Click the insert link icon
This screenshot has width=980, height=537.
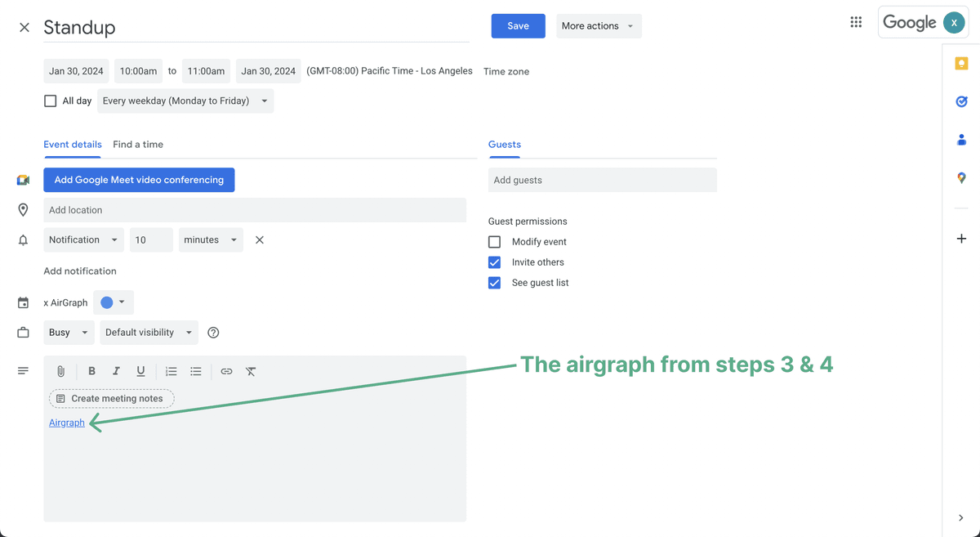point(226,371)
